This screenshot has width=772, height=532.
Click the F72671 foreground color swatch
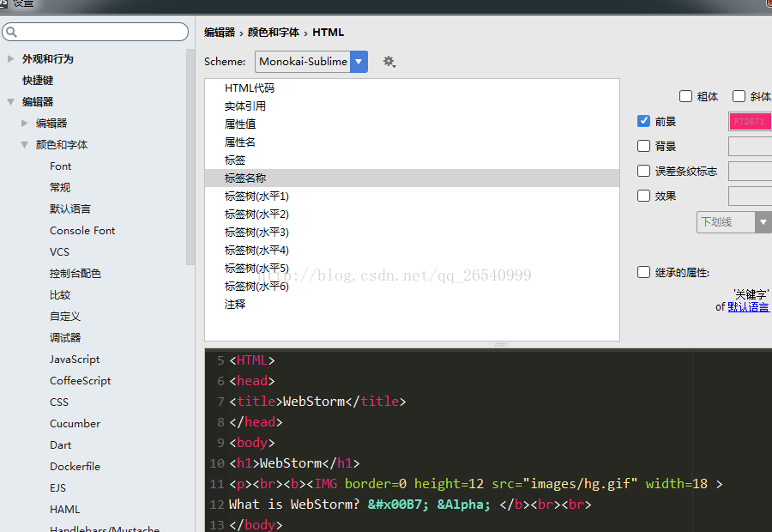pyautogui.click(x=750, y=122)
